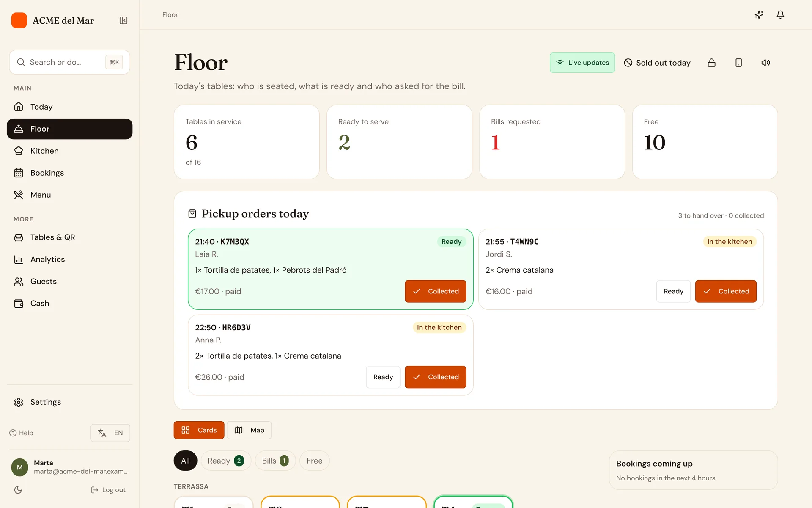The height and width of the screenshot is (508, 812).
Task: Open the Help link
Action: [x=21, y=433]
